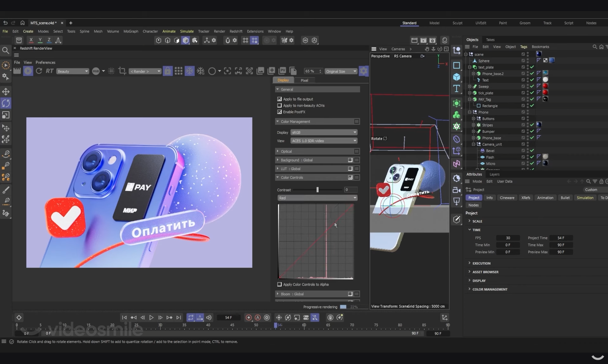Click the RT render button in RenderView

49,71
